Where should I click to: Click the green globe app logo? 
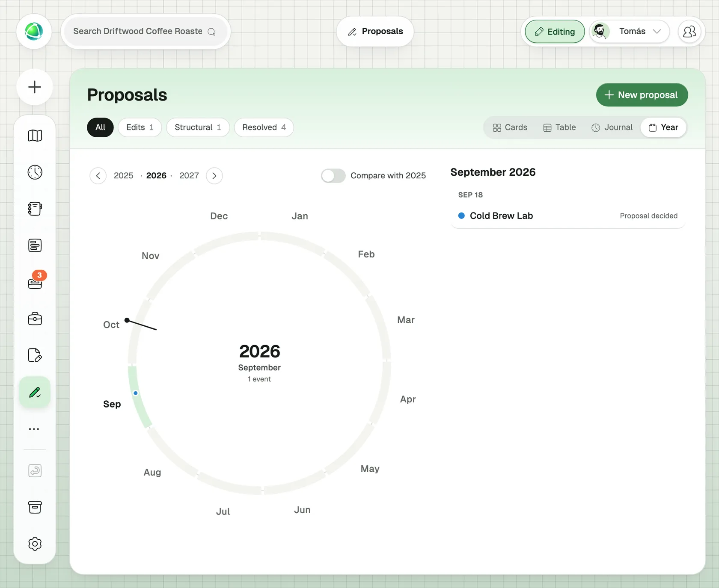(34, 32)
